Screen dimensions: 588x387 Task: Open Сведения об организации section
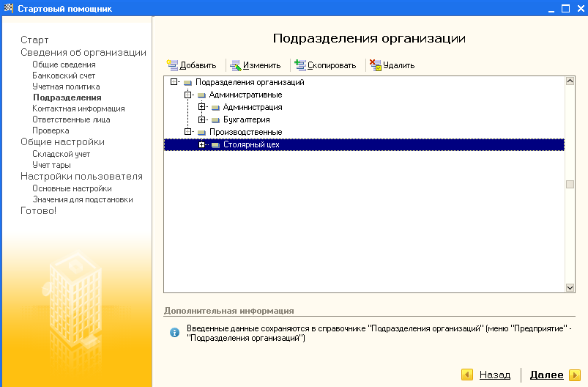83,53
